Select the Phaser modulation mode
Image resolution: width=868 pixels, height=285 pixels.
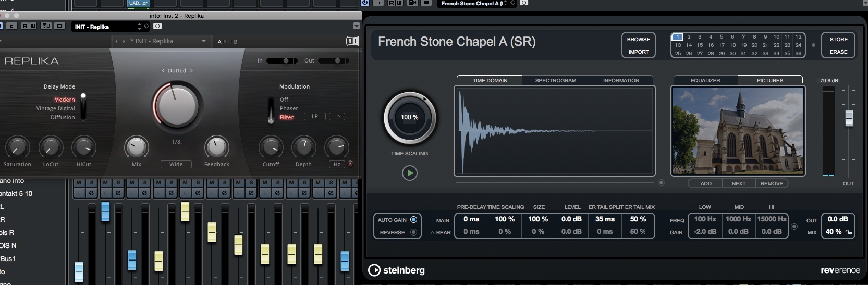289,108
